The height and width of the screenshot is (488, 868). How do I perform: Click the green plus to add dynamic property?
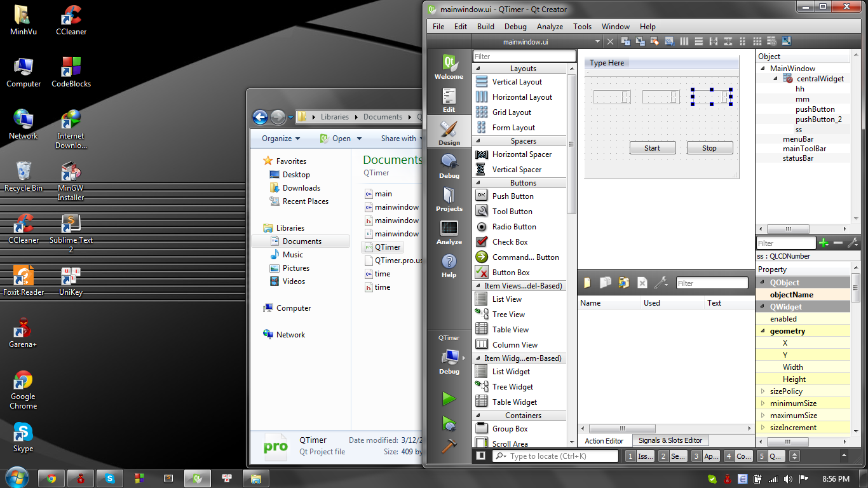click(x=824, y=243)
